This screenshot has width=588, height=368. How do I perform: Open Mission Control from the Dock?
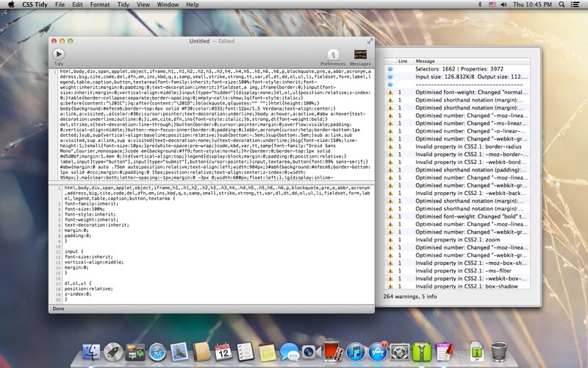click(135, 353)
